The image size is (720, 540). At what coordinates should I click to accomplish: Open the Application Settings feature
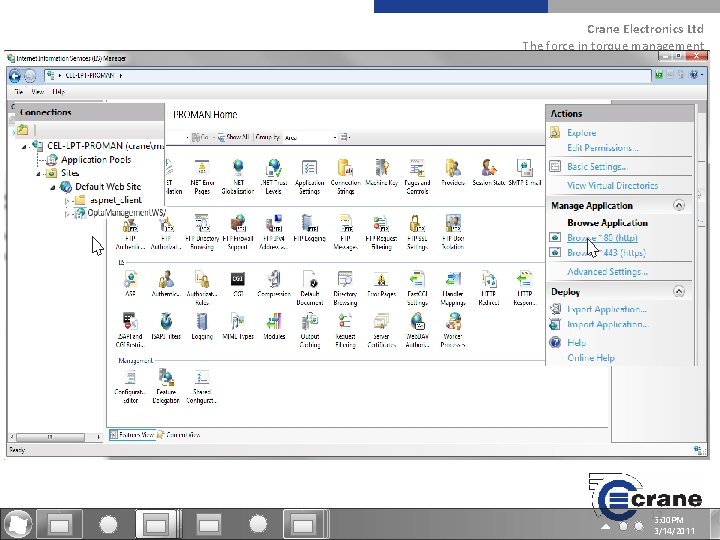309,177
